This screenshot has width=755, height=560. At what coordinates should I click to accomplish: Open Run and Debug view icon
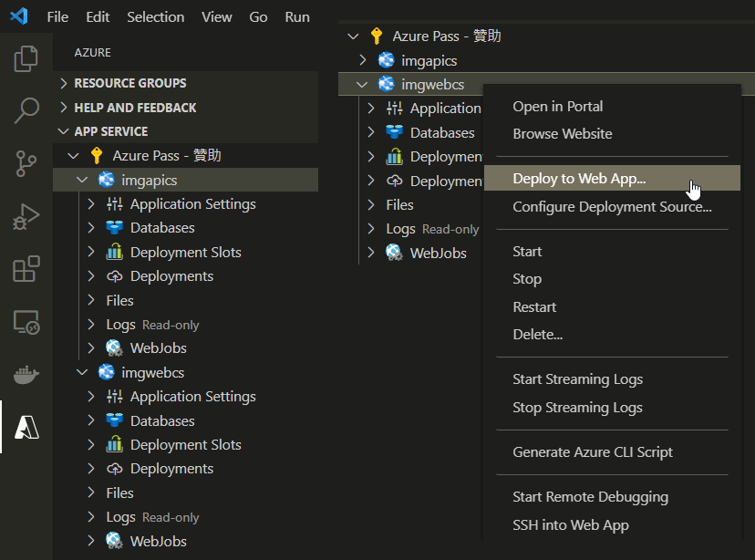pos(26,217)
